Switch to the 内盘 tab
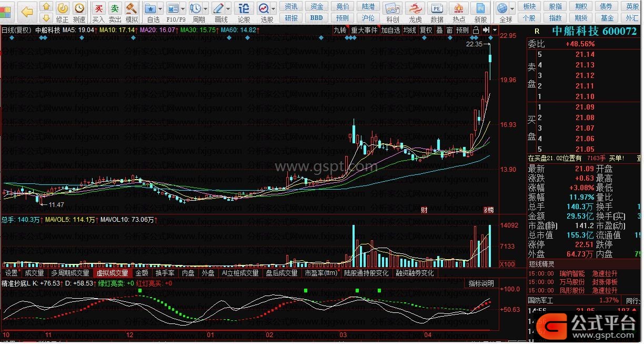 (x=188, y=273)
